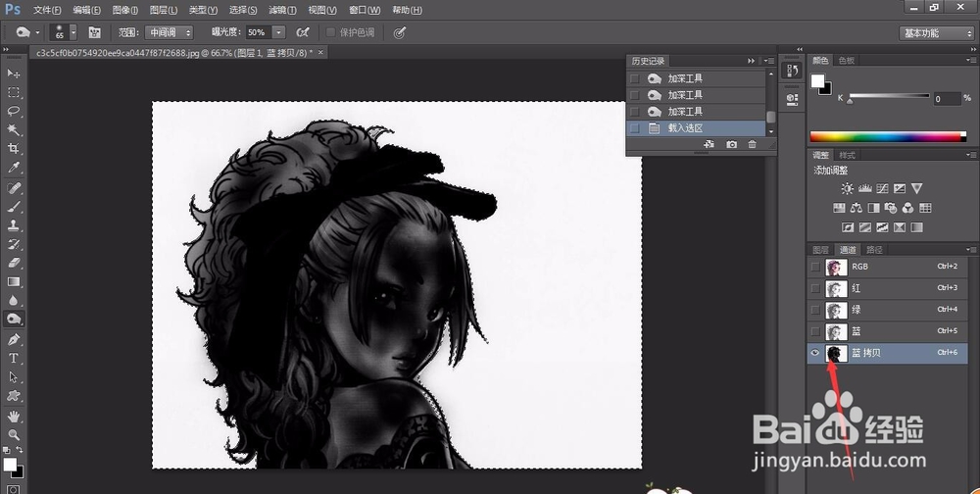Switch to the 图层 tab

point(820,250)
